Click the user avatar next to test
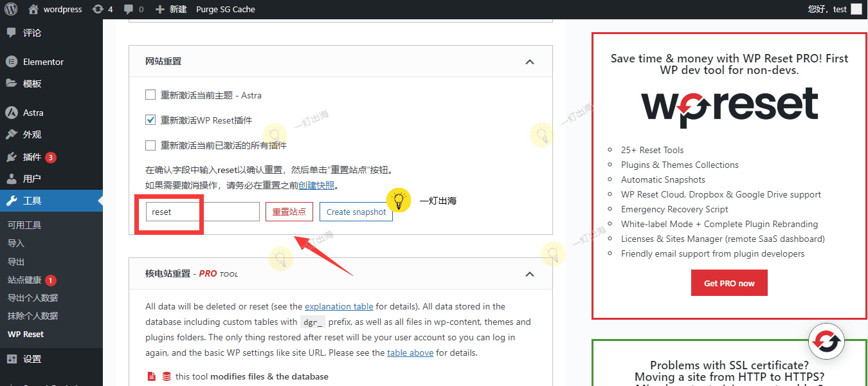 pyautogui.click(x=856, y=9)
